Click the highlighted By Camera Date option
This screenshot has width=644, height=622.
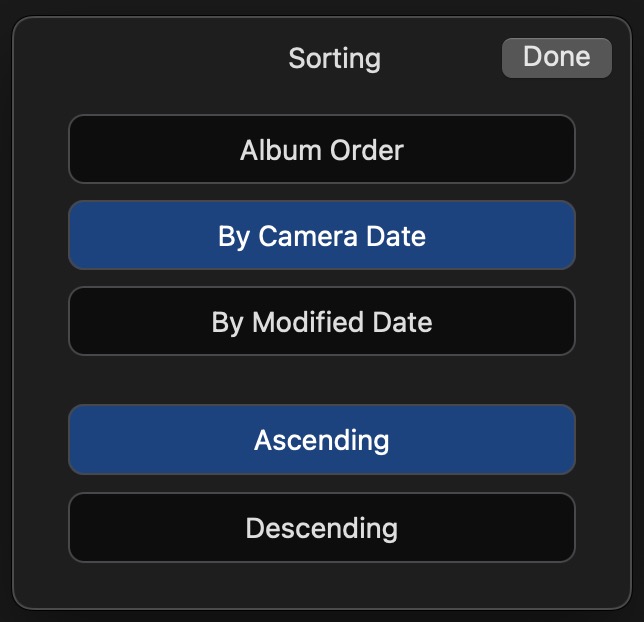point(322,236)
